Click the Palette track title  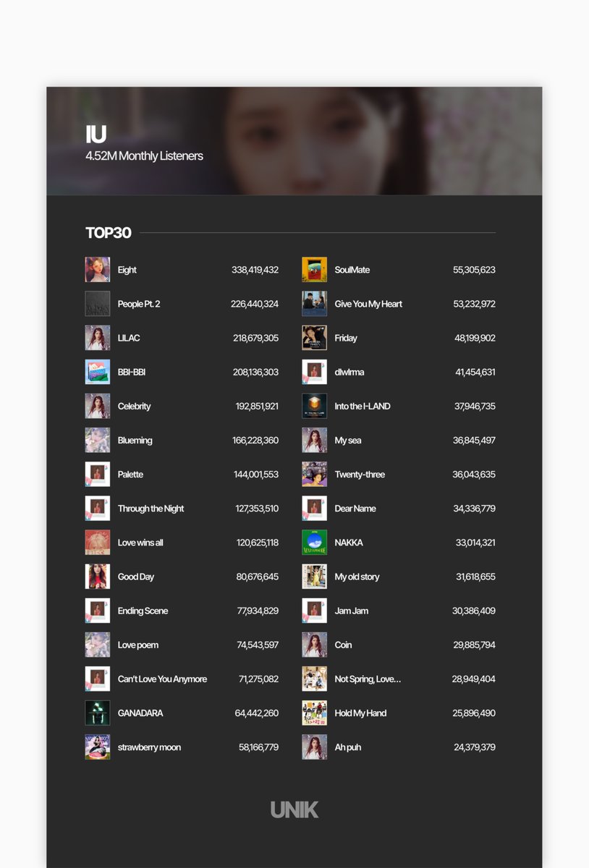click(x=131, y=475)
